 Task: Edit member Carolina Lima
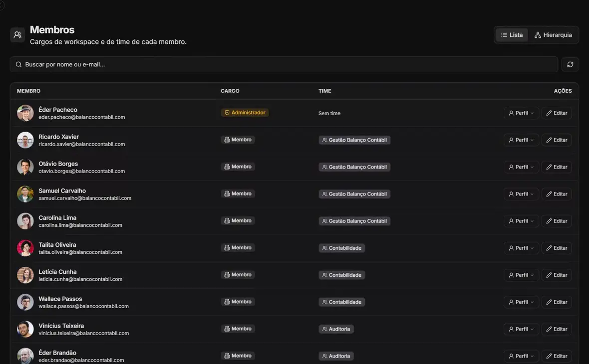point(557,221)
